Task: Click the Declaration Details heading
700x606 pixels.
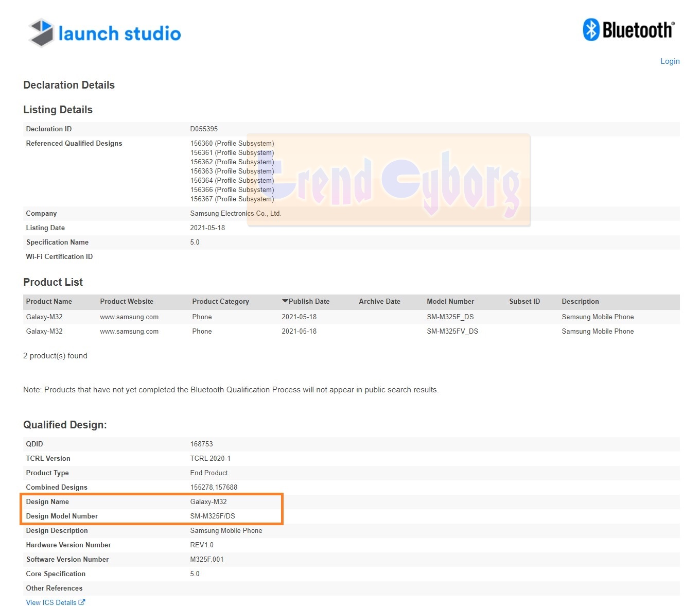Action: pyautogui.click(x=68, y=85)
